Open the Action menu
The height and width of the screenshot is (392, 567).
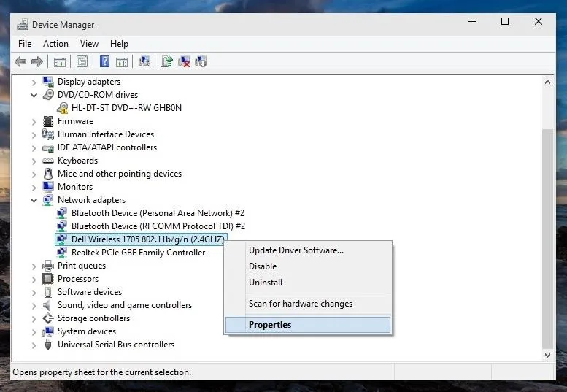click(x=55, y=44)
